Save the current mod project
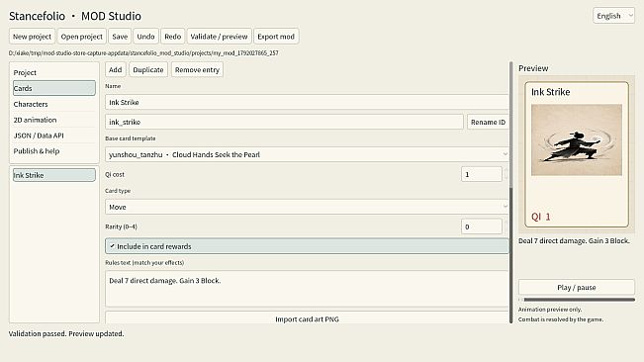This screenshot has width=644, height=362. point(120,37)
